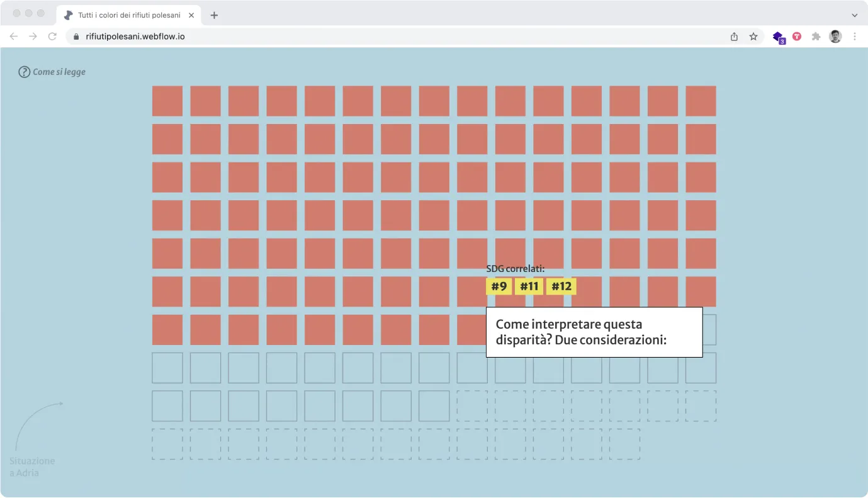Select the #9 SDG tag
This screenshot has height=498, width=868.
499,286
